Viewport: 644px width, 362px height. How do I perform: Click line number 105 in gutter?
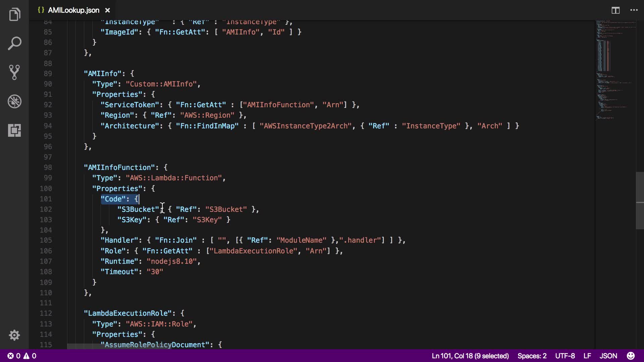[x=46, y=240]
